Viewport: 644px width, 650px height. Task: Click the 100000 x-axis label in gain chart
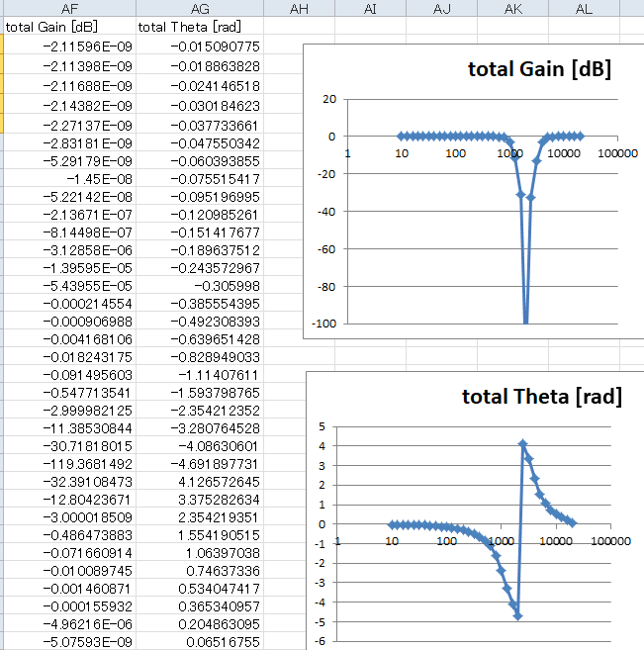[617, 153]
